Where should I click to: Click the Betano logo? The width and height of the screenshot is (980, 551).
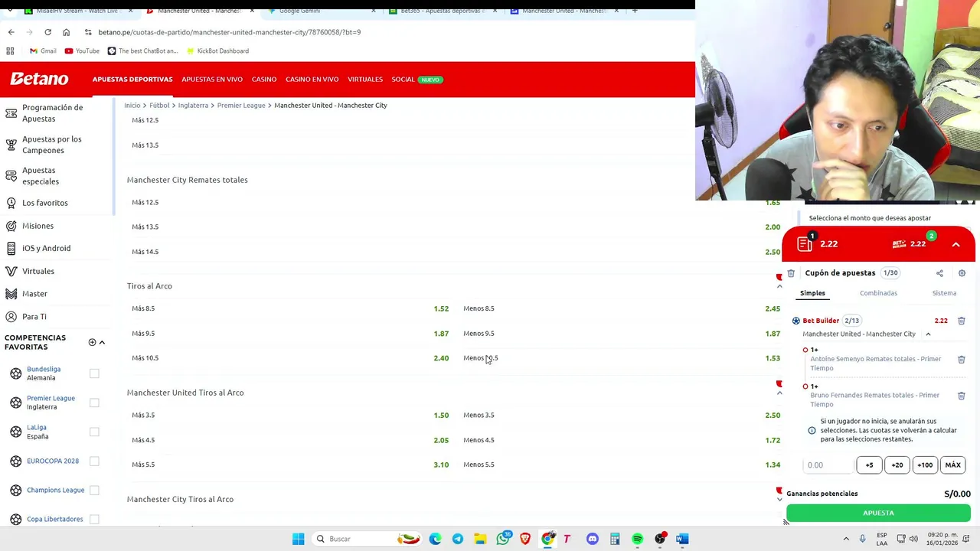(39, 79)
